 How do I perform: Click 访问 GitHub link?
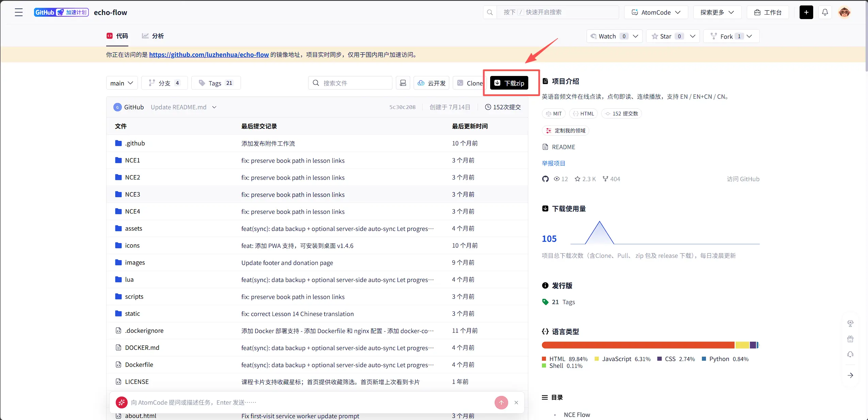[743, 179]
